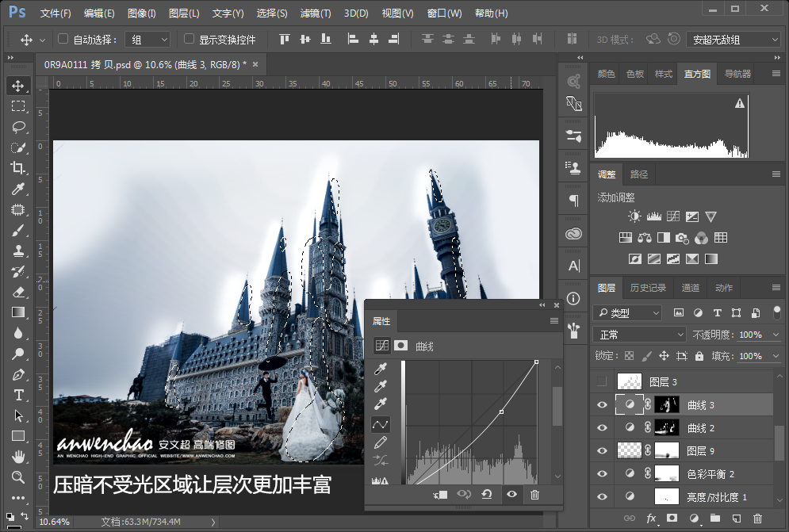Click the foreground color swatch
Viewport: 789px width, 532px height.
click(x=10, y=517)
